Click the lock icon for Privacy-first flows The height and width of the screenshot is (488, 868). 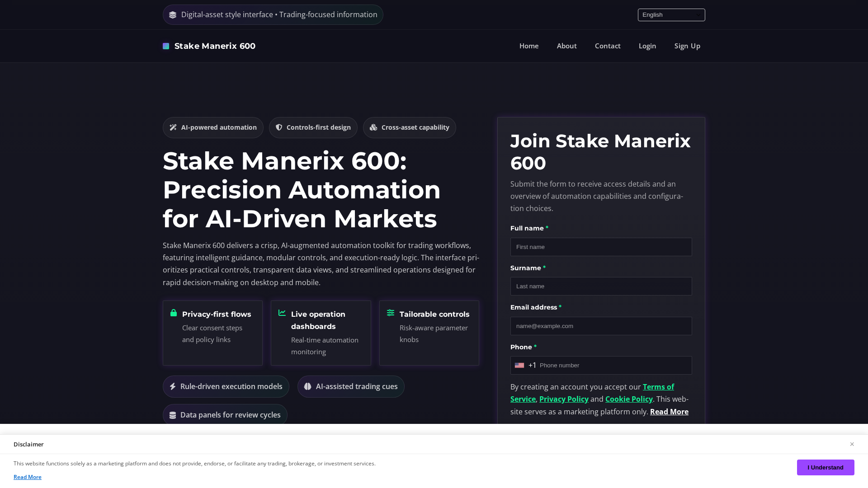click(174, 313)
